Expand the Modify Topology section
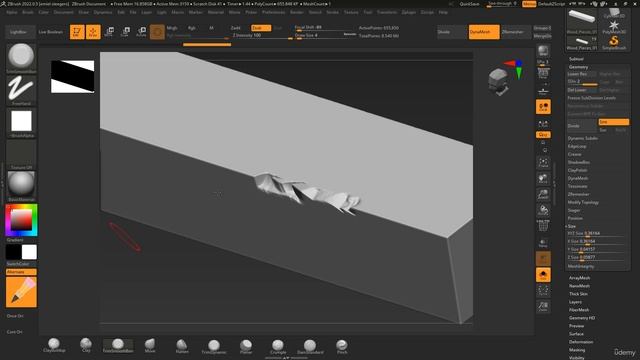640x360 pixels. [583, 202]
